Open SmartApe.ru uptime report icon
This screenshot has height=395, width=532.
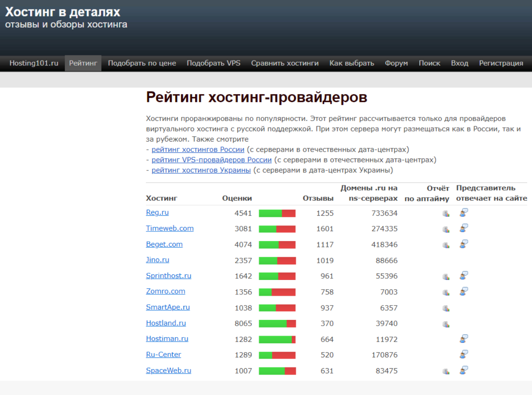[445, 308]
